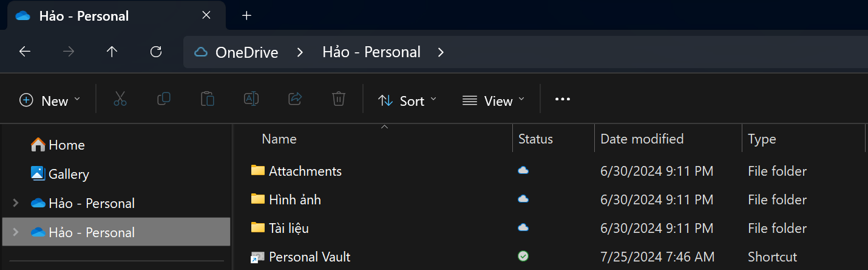
Task: Add a new tab with plus button
Action: pos(246,16)
